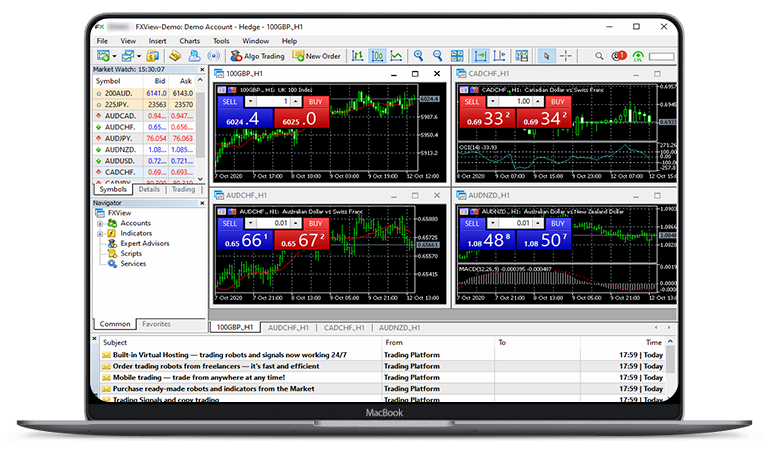Click BUY on 100GBP chart
The image size is (778, 458).
pyautogui.click(x=316, y=102)
